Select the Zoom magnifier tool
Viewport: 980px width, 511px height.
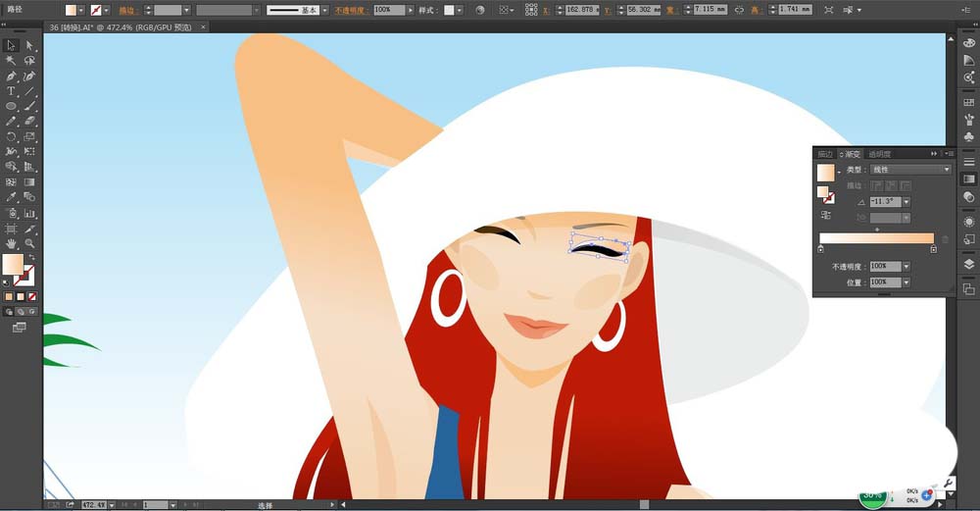(x=29, y=242)
